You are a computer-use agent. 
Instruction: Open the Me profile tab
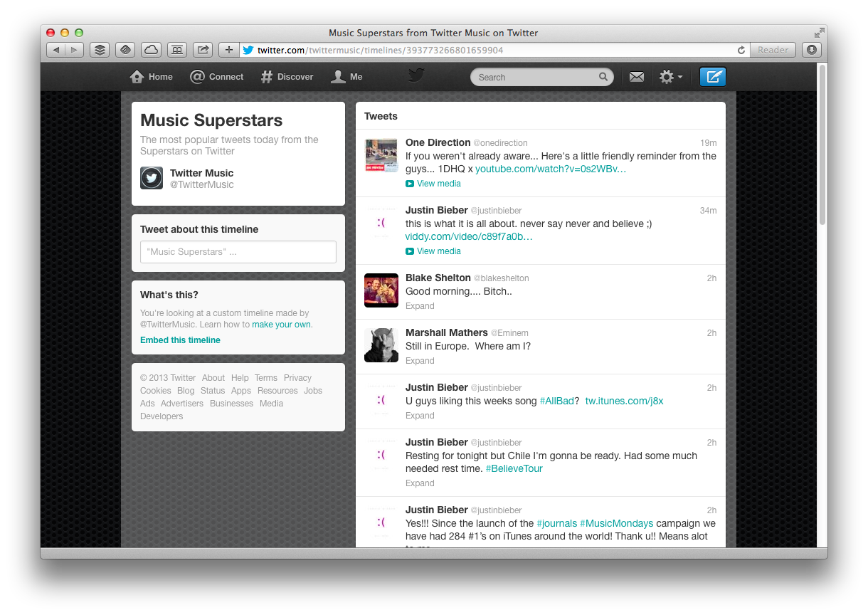point(347,77)
